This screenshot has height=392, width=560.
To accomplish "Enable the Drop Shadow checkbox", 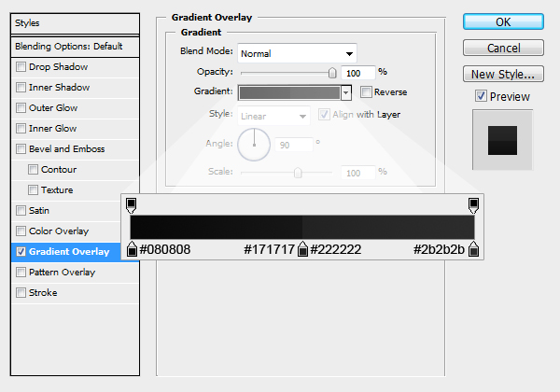I will [x=21, y=67].
